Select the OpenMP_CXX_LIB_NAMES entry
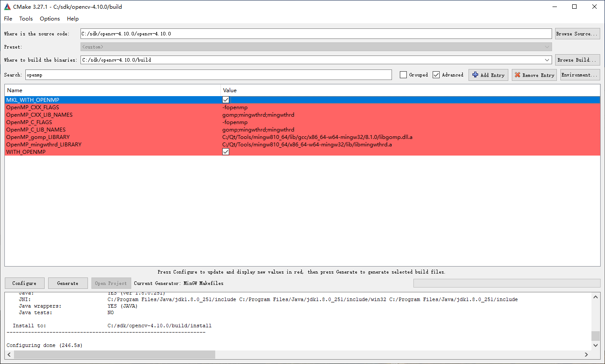This screenshot has width=605, height=364. (x=39, y=114)
